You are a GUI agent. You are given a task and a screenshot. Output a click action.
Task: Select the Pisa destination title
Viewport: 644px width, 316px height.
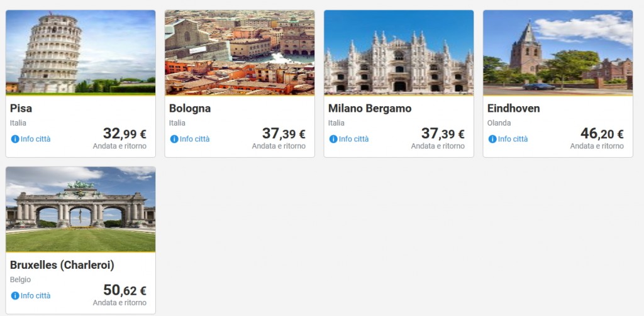21,108
